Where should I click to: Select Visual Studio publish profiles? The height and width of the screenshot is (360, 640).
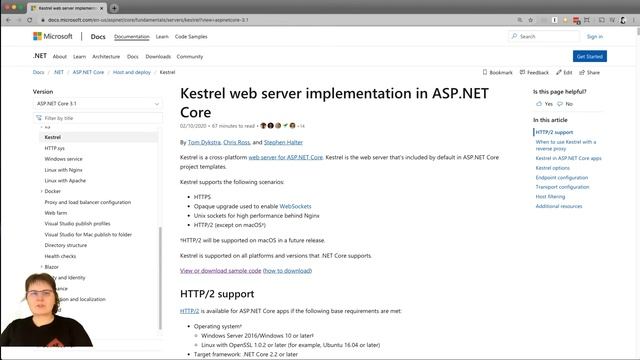(x=78, y=224)
